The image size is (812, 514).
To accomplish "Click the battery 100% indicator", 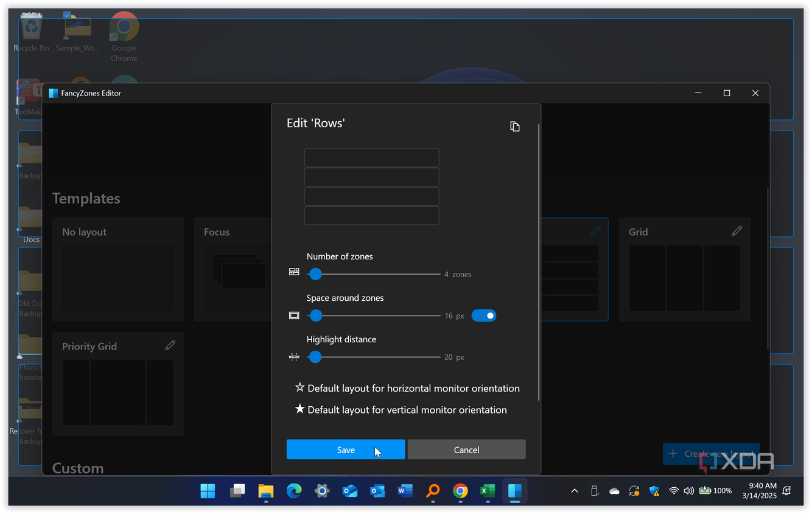I will click(715, 491).
